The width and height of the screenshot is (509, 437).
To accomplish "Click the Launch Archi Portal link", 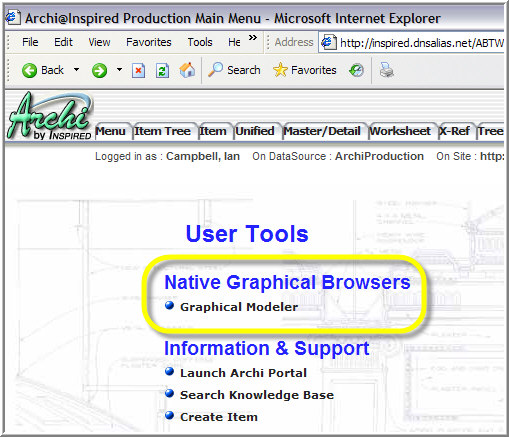I will point(243,373).
